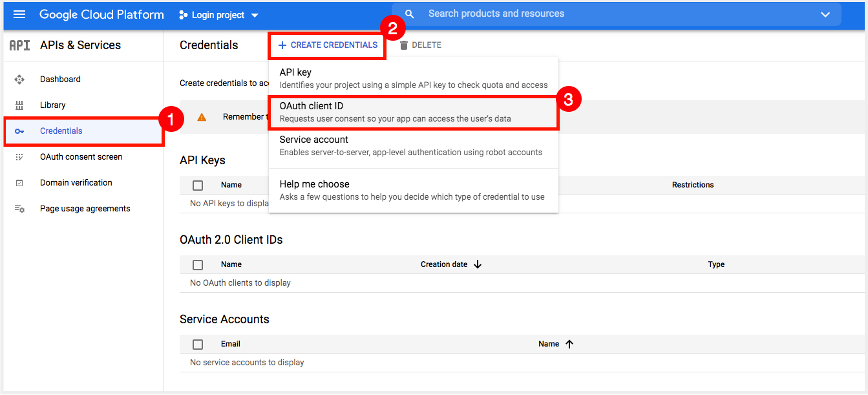The width and height of the screenshot is (868, 395).
Task: Sort Service Accounts by Name ascending arrow
Action: pos(569,344)
